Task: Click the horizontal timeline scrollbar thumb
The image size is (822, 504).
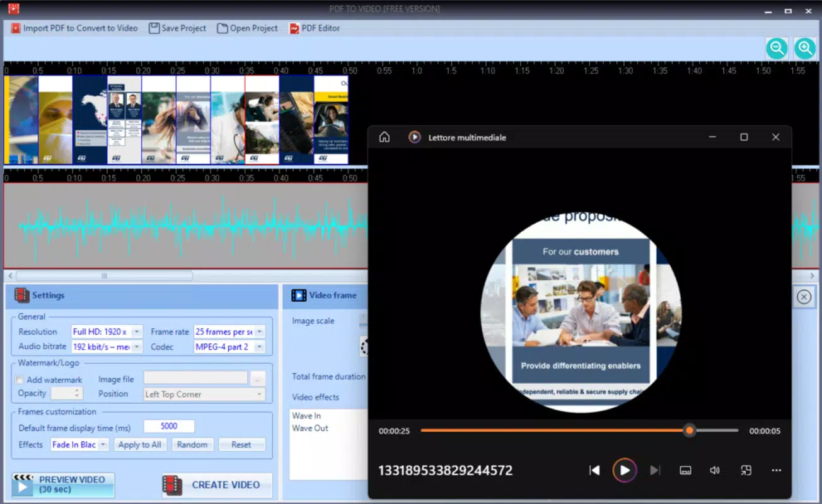Action: tap(104, 275)
